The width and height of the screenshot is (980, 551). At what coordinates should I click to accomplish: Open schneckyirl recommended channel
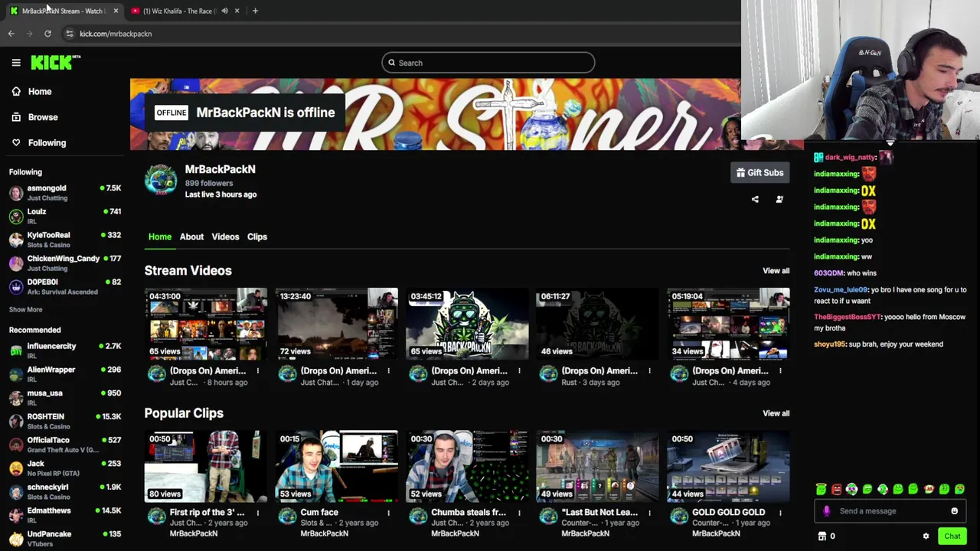click(x=65, y=491)
